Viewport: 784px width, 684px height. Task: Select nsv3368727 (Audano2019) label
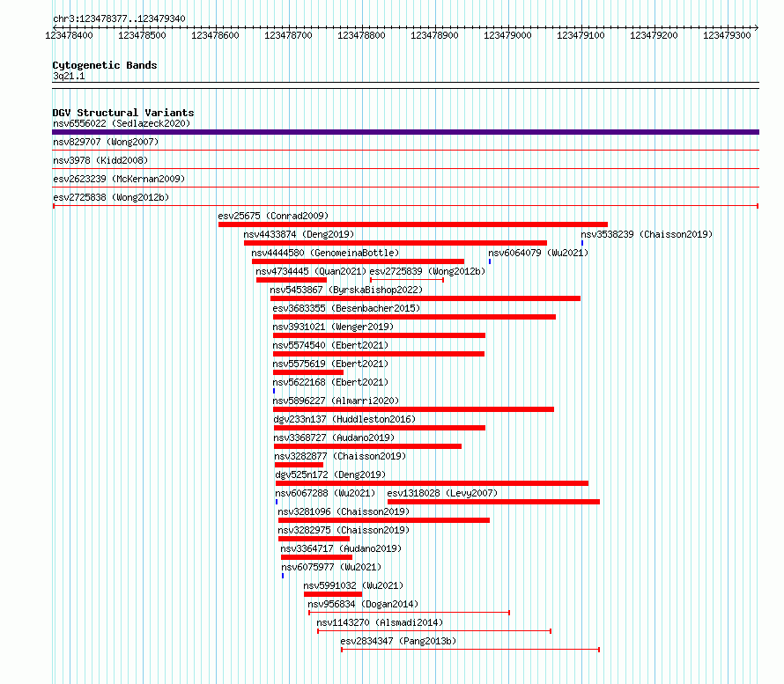334,438
